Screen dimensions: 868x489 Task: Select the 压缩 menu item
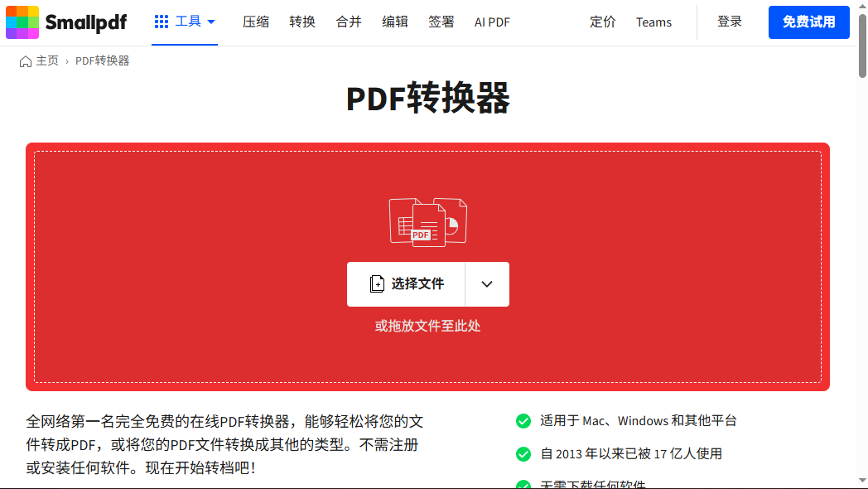click(256, 22)
